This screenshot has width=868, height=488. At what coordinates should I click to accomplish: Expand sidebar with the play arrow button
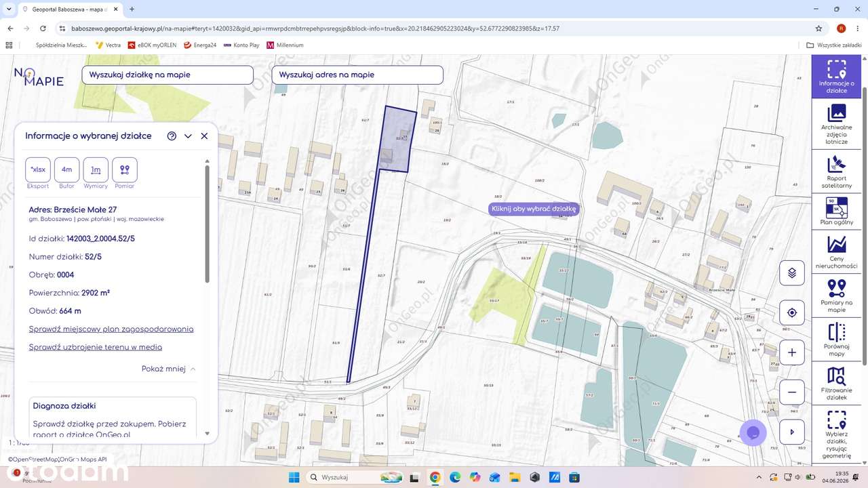pyautogui.click(x=791, y=432)
